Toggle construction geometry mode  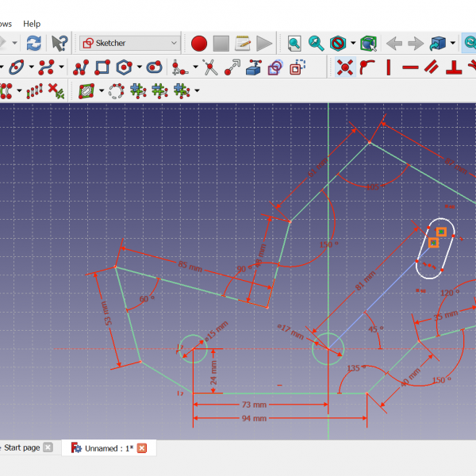tap(274, 67)
